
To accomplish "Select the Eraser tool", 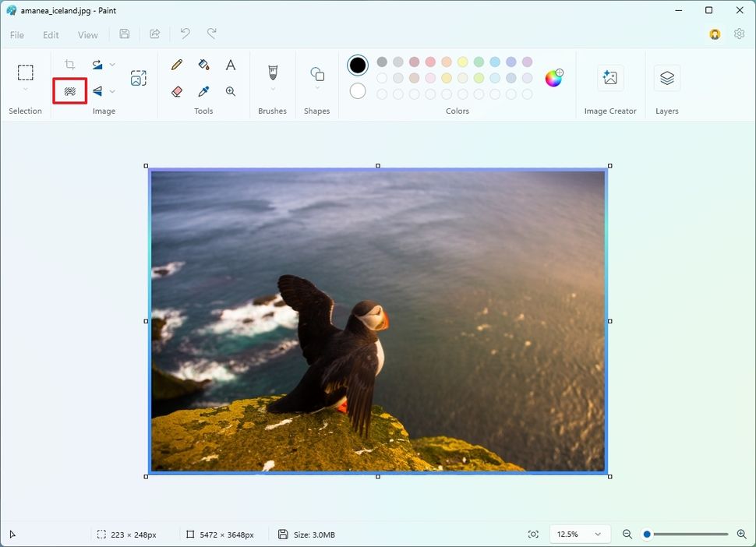I will 176,90.
